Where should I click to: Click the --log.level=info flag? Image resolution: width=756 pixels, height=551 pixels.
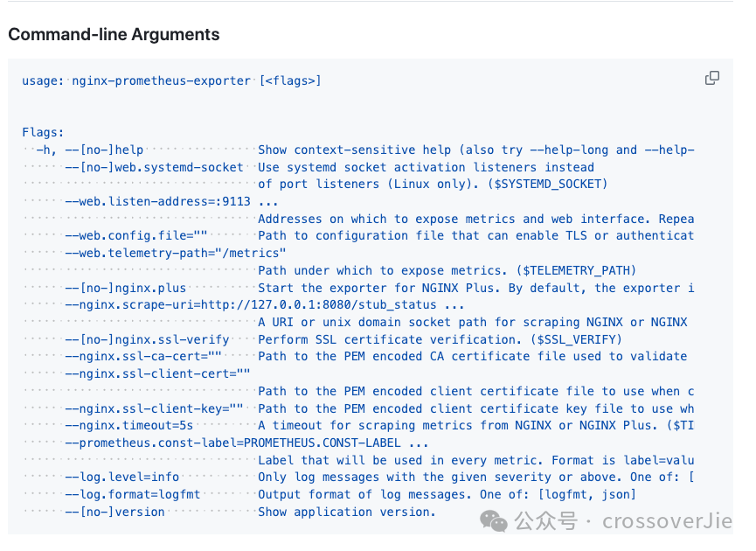122,477
